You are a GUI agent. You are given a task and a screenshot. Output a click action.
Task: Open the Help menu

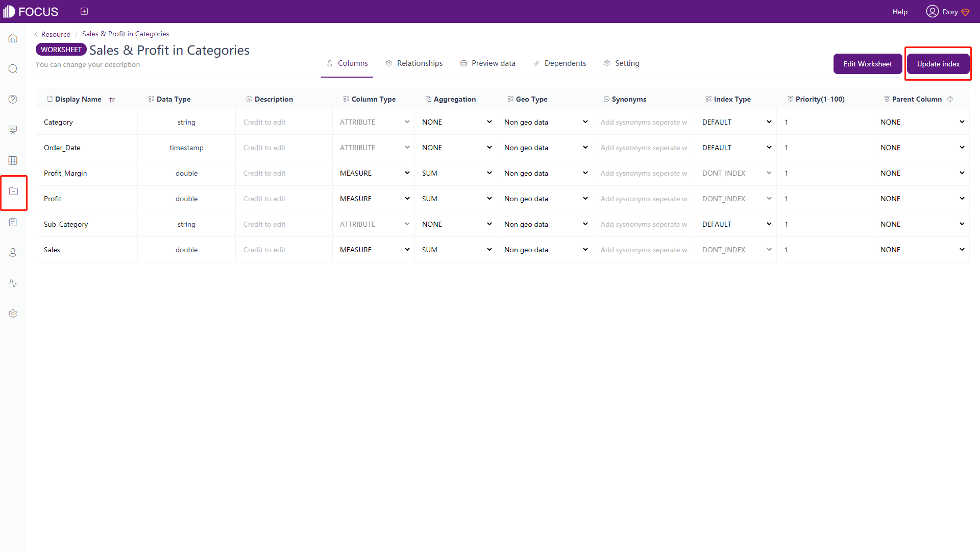point(900,12)
